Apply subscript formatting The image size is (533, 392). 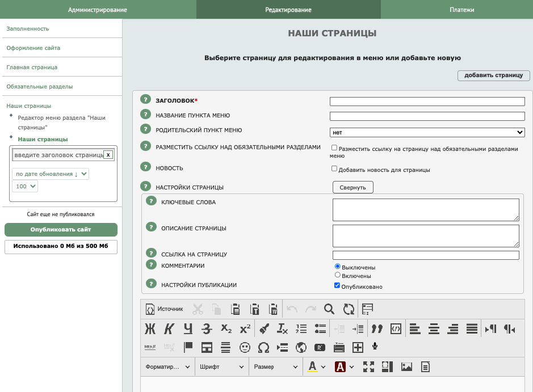click(x=226, y=328)
